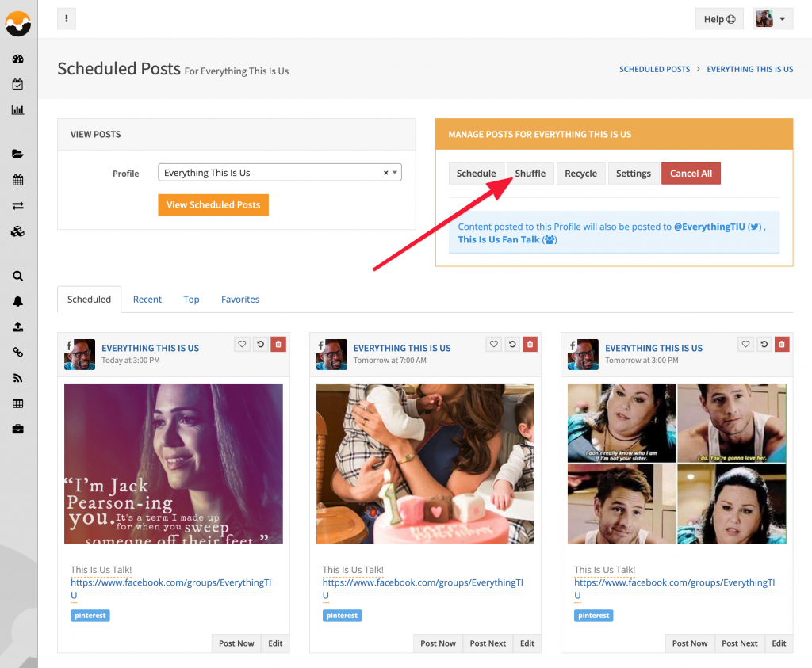Screen dimensions: 812x668
Task: Click the upload icon in sidebar
Action: 17,326
